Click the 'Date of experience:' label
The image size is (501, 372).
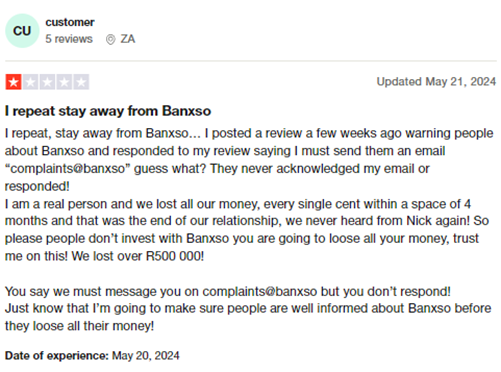[x=57, y=356]
